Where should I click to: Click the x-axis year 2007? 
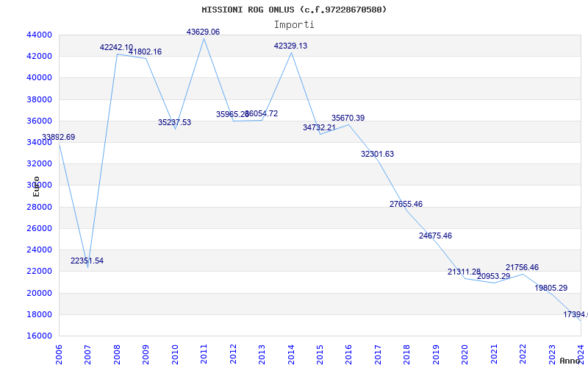(x=87, y=355)
